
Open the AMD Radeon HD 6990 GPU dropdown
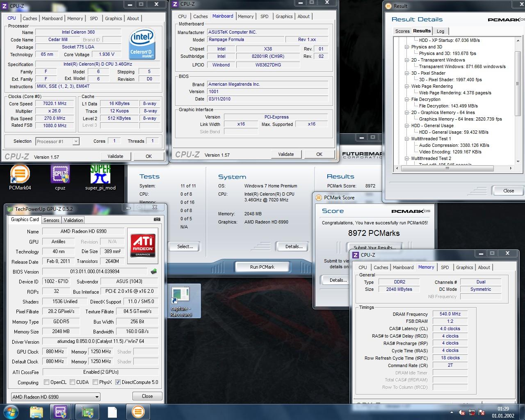point(55,397)
